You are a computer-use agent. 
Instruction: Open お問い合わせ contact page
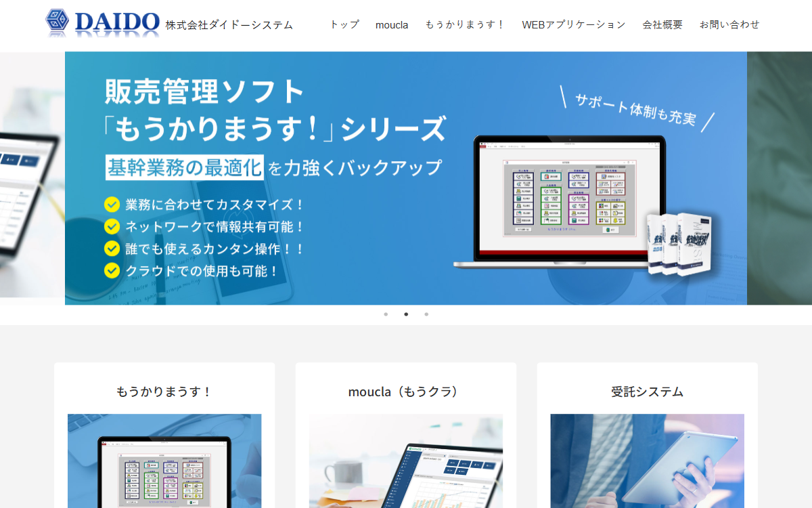(729, 24)
